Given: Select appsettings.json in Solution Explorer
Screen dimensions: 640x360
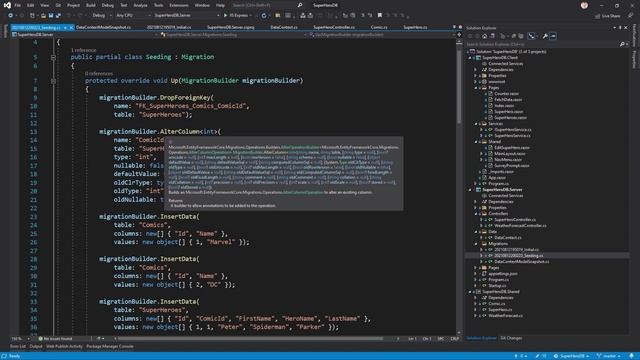Looking at the screenshot, I should (503, 274).
